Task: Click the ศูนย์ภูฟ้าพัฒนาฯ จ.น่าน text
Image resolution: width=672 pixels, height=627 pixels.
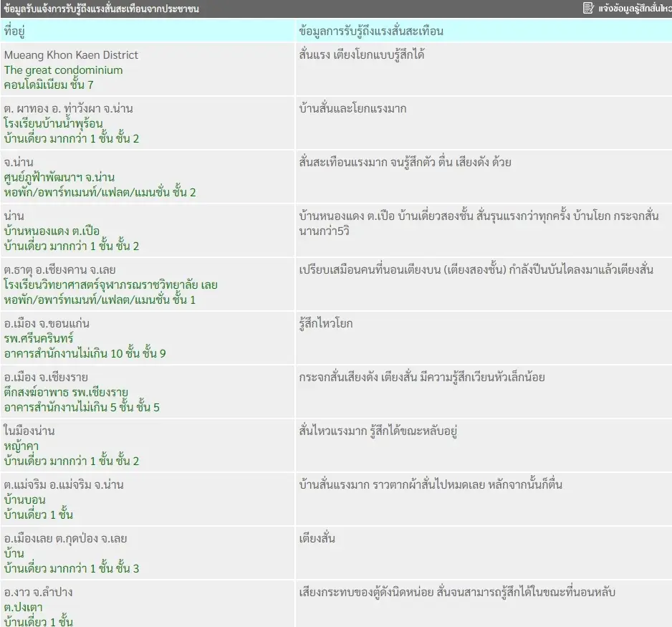Action: (59, 177)
